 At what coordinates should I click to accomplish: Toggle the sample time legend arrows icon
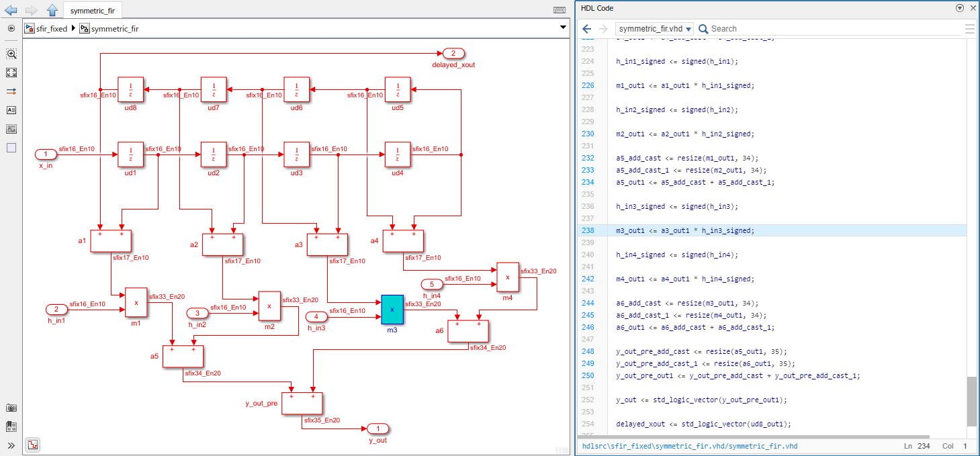[11, 91]
